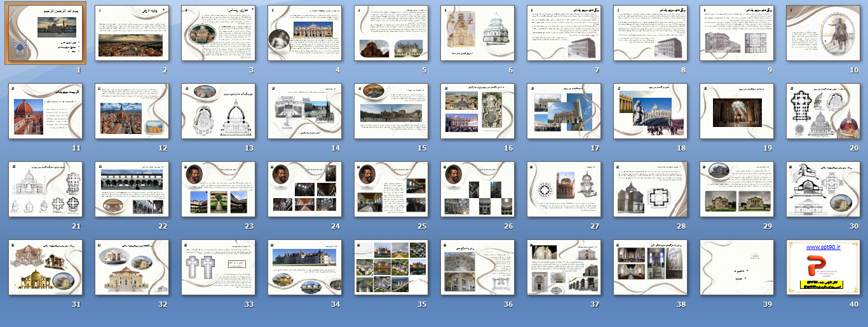The width and height of the screenshot is (868, 327).
Task: Choose slide 31 thumbnail
Action: click(x=45, y=267)
